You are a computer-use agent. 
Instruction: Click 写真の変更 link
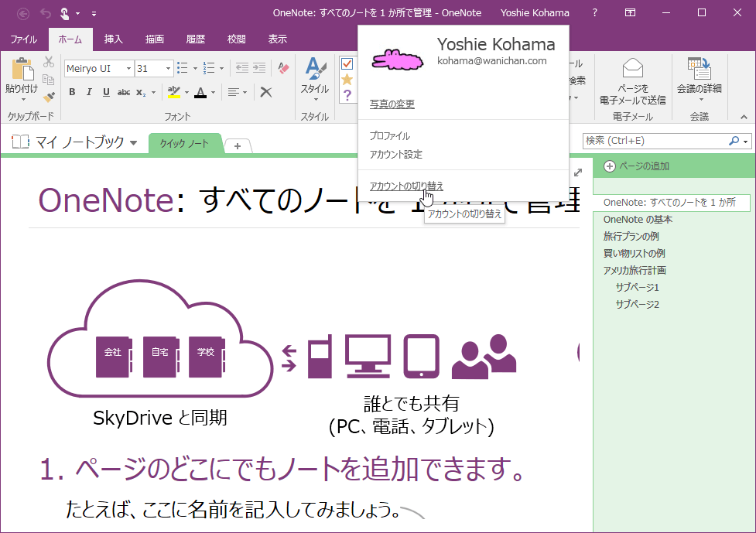(x=392, y=104)
